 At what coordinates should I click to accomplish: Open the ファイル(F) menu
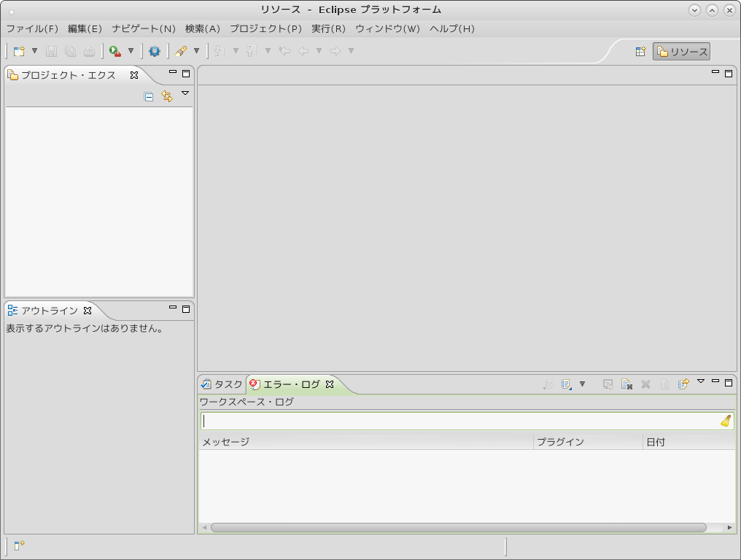pyautogui.click(x=32, y=29)
